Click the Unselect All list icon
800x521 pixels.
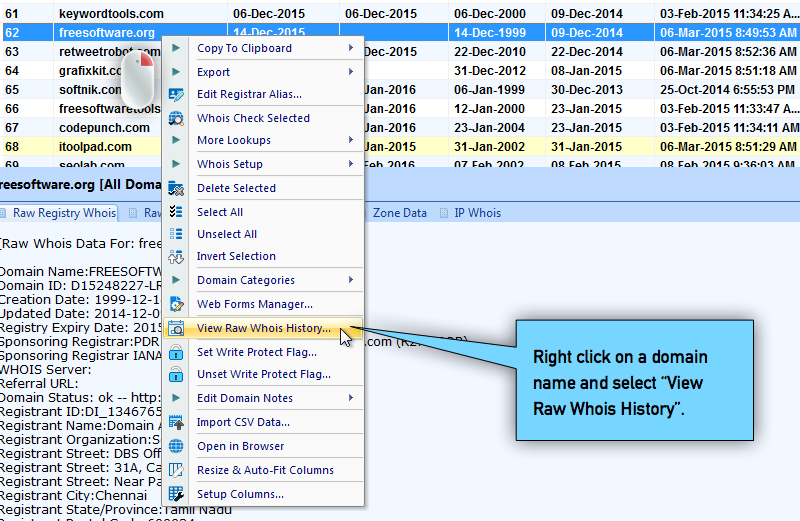tap(176, 234)
